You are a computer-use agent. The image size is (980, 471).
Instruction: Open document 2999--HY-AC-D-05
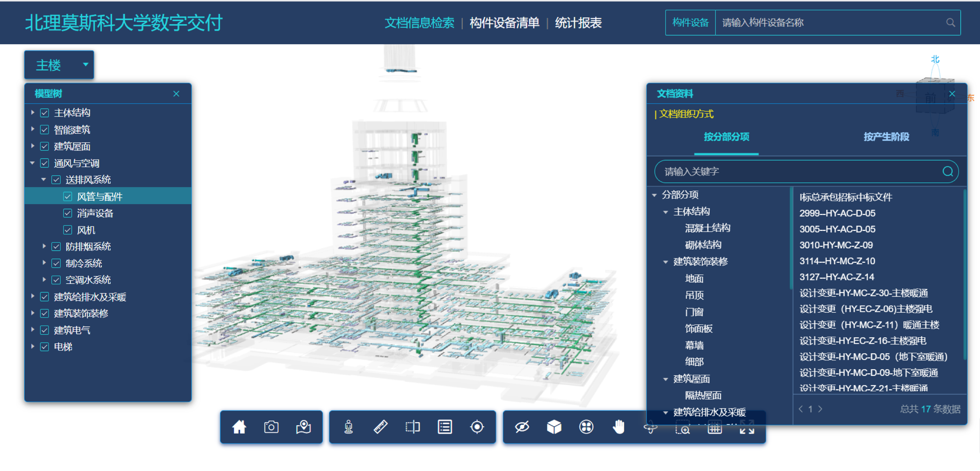click(837, 214)
